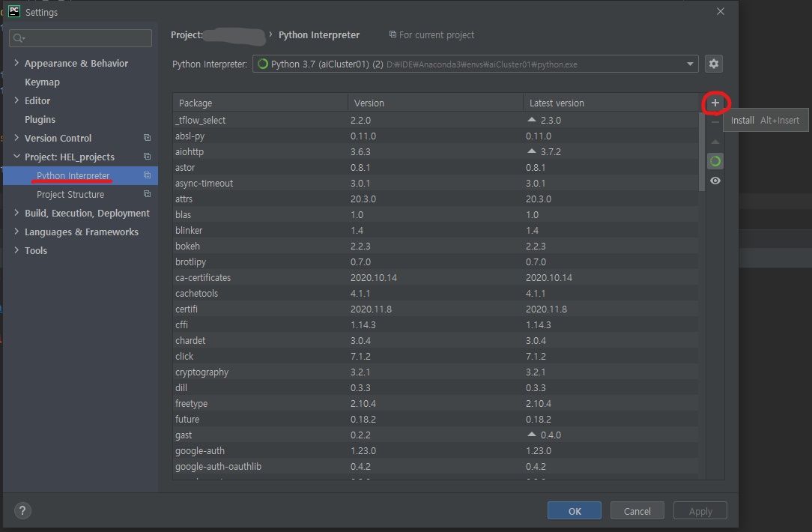Select the dill package row
Viewport: 812px width, 532px height.
(x=435, y=387)
